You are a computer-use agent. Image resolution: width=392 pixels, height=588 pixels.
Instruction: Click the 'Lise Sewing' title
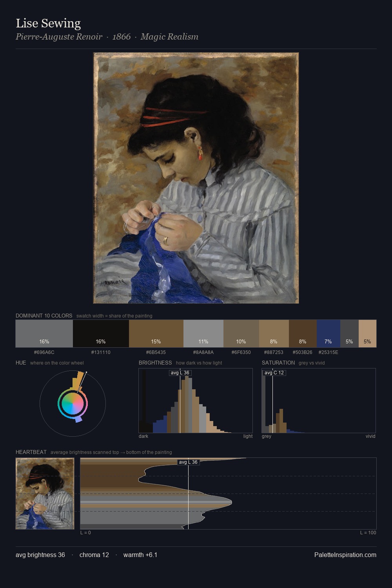click(48, 23)
